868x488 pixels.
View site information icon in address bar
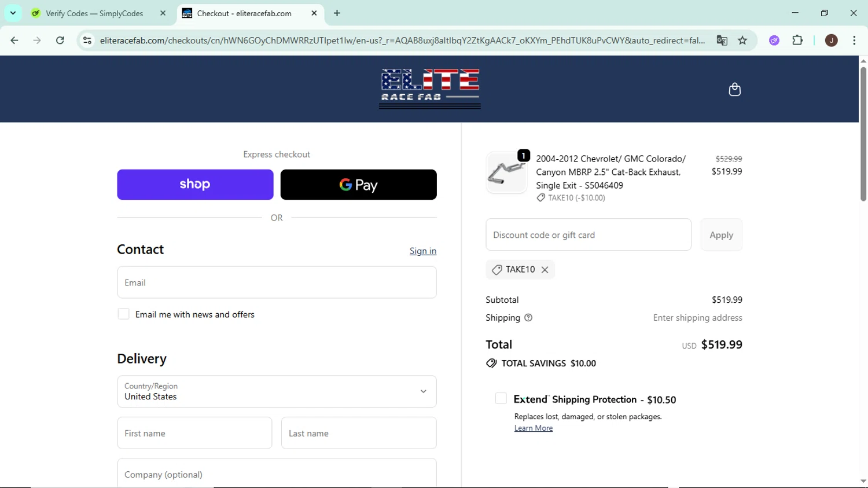coord(87,41)
